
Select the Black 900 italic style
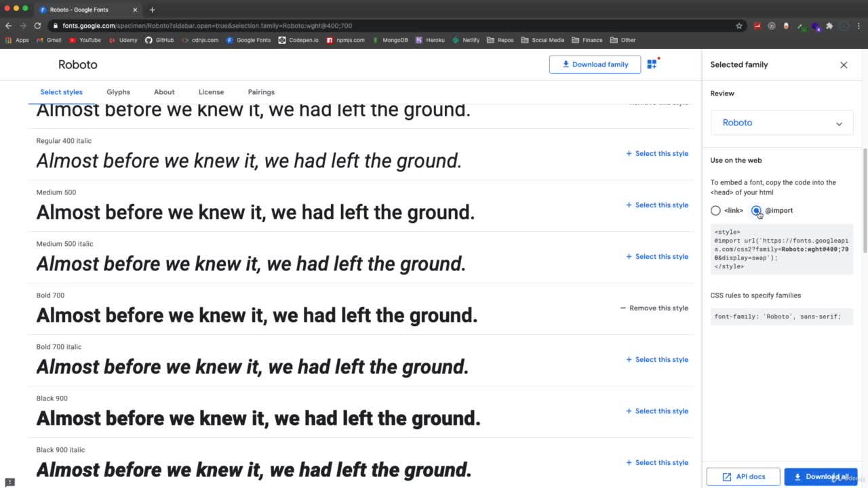[657, 462]
